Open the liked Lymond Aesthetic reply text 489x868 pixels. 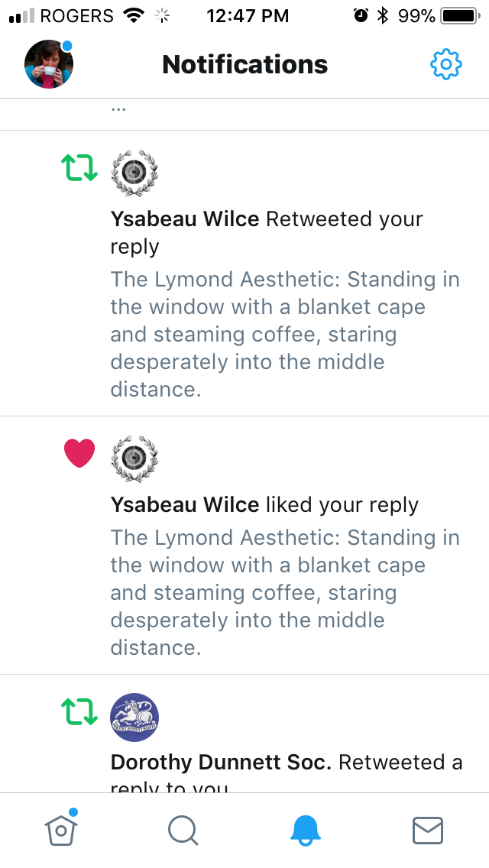[285, 593]
